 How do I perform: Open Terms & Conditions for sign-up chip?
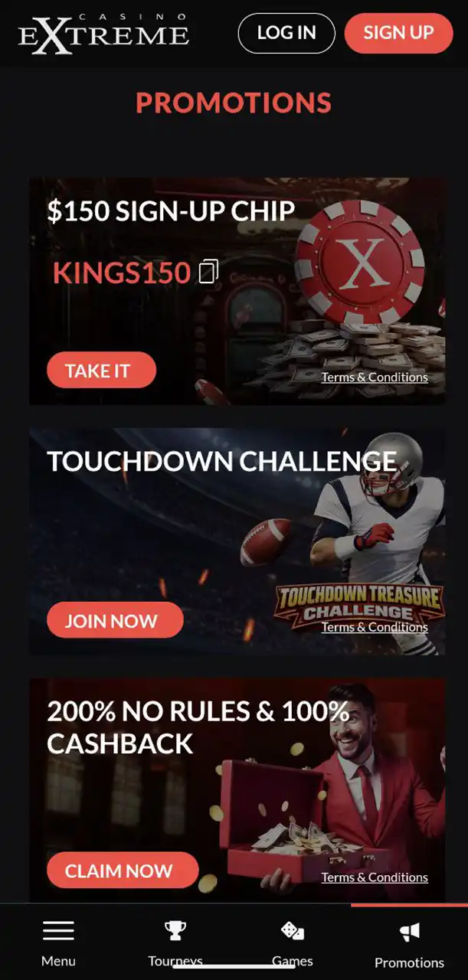click(x=375, y=377)
